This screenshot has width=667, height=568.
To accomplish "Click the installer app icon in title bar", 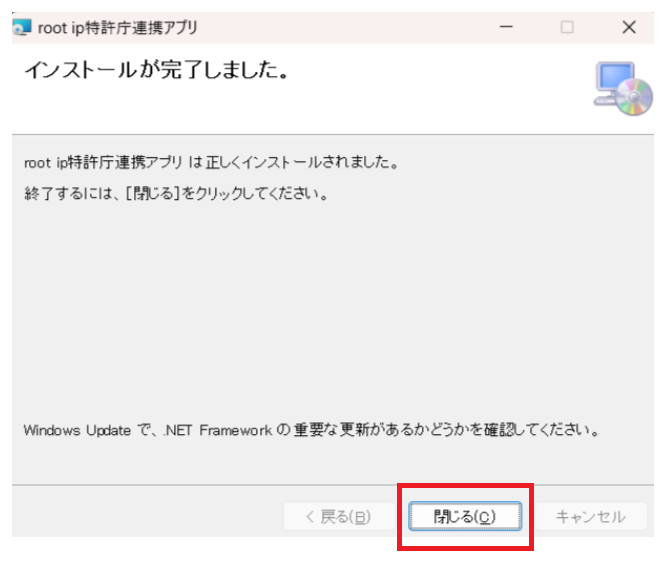I will [22, 28].
